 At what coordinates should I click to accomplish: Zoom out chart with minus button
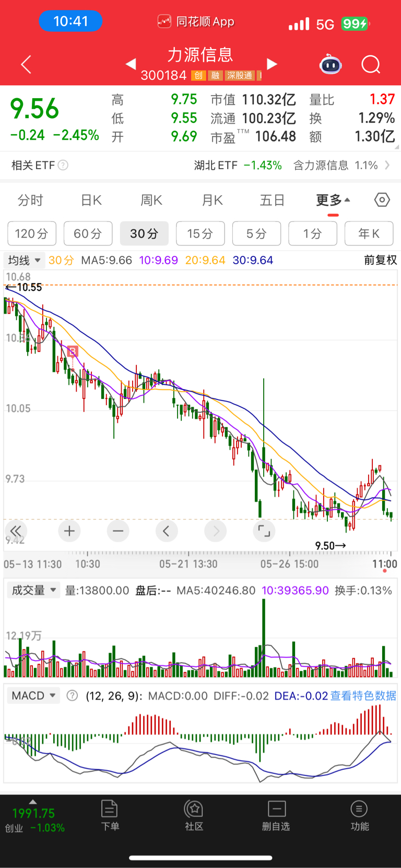coord(118,531)
